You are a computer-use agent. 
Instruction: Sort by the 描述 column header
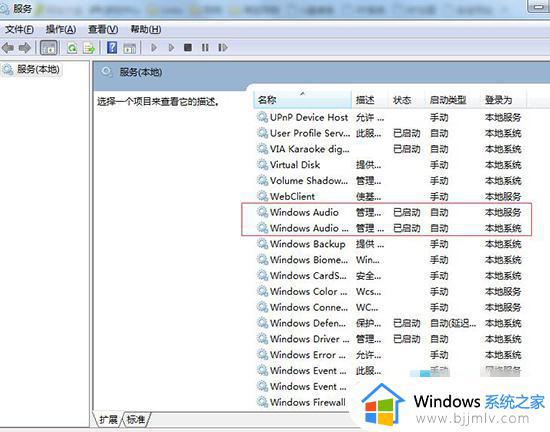(x=370, y=100)
